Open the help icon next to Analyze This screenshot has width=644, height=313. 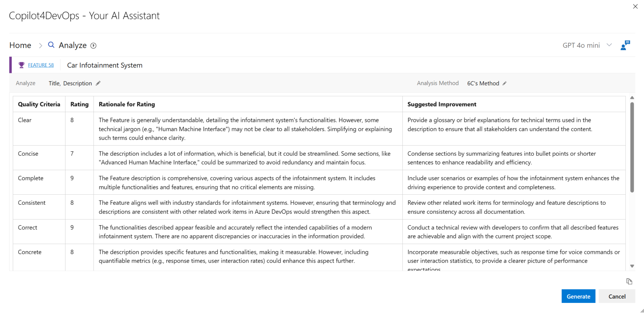point(93,46)
